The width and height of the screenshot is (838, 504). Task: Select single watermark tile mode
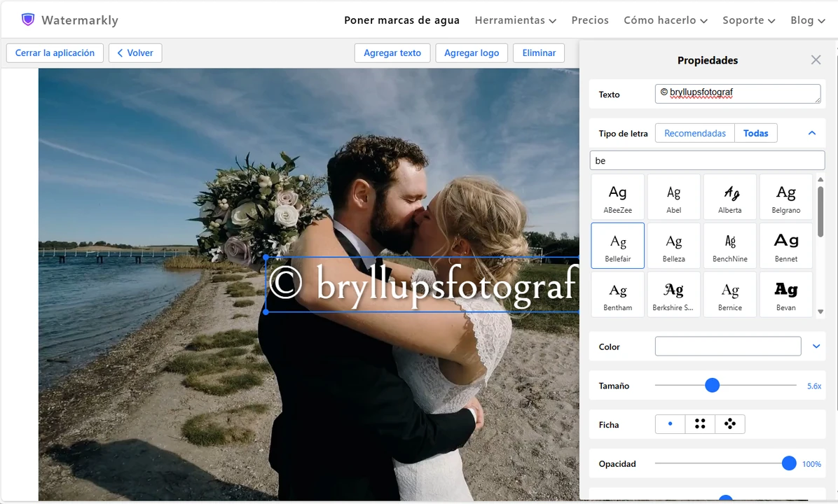pos(670,424)
